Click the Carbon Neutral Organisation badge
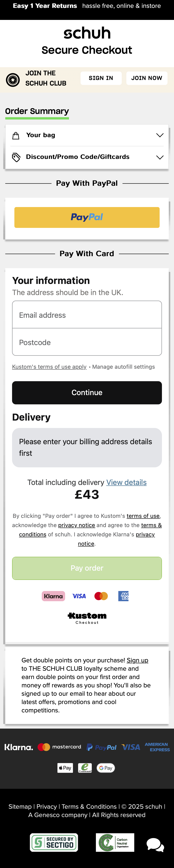174x868 pixels. tap(115, 842)
